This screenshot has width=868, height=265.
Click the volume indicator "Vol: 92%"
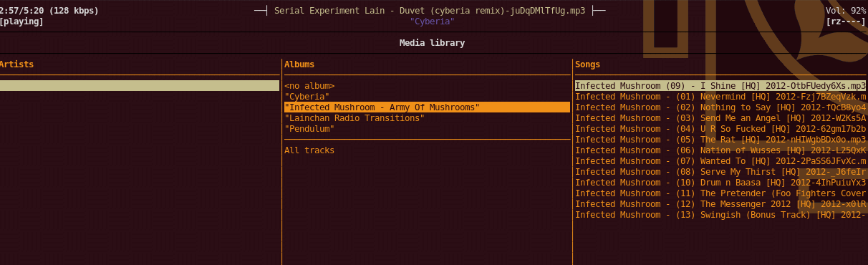(x=846, y=11)
